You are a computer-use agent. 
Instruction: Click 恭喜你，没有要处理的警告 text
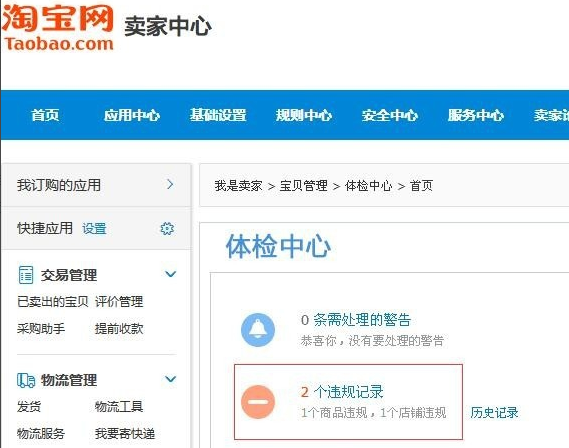(x=372, y=341)
